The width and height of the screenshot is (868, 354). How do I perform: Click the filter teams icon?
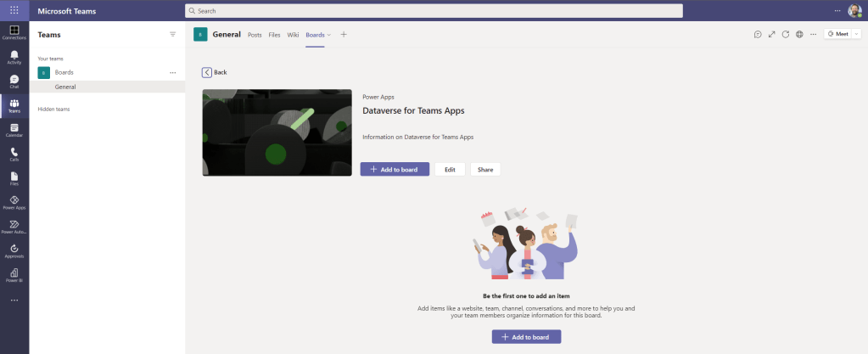(x=173, y=35)
